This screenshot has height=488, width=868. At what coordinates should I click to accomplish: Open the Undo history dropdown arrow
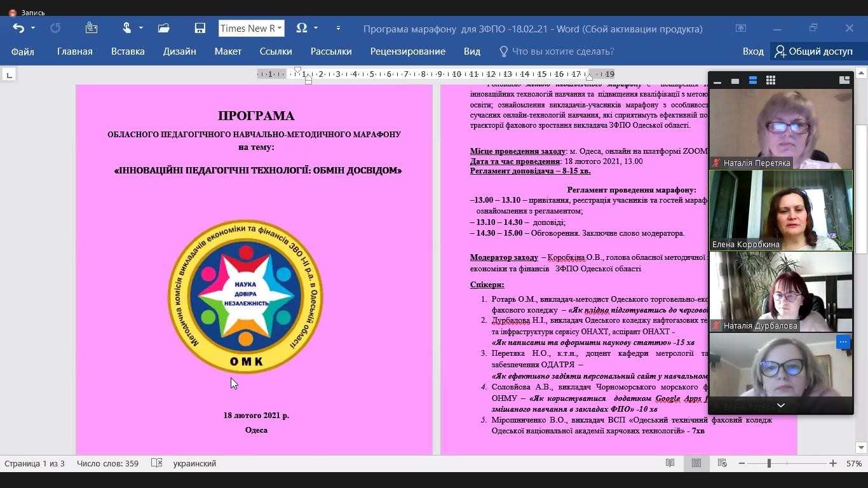tap(33, 28)
